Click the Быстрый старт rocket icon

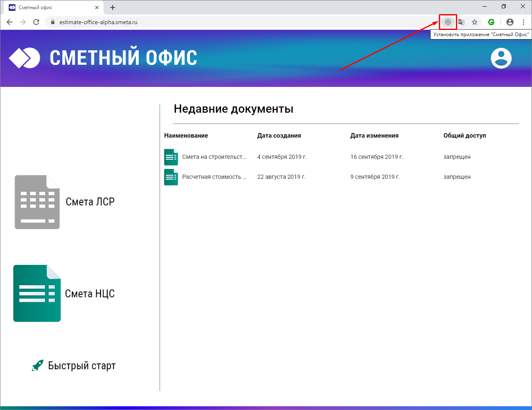pos(37,366)
